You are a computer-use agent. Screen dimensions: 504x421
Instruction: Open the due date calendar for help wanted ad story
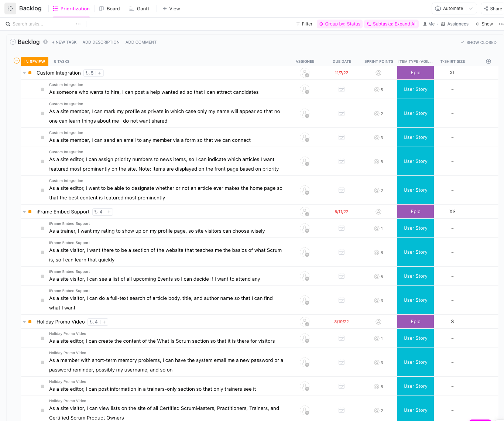tap(342, 89)
